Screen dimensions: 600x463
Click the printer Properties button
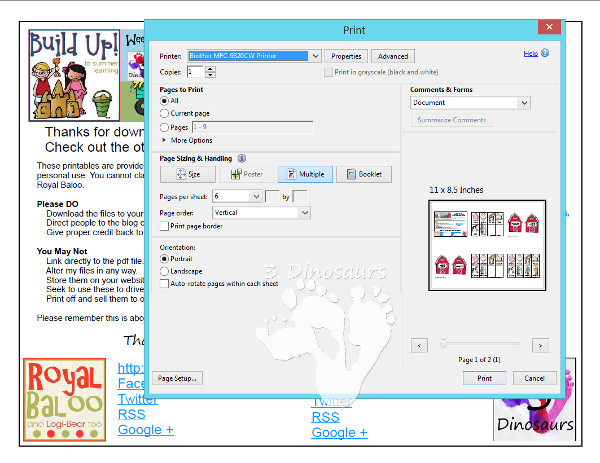point(346,56)
